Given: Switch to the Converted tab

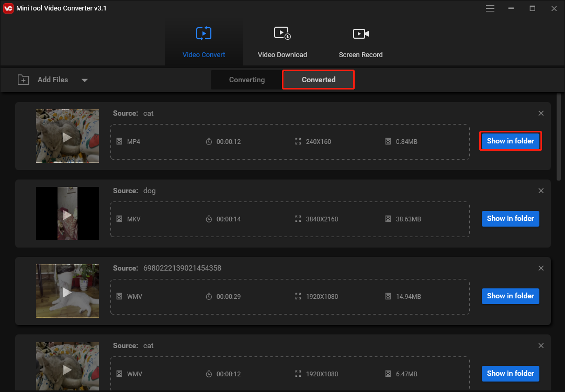Looking at the screenshot, I should pos(319,80).
